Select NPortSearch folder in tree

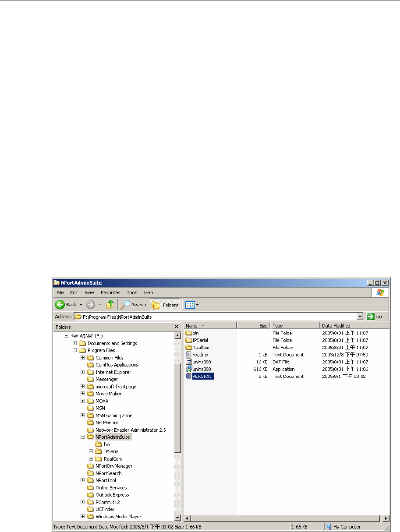(x=104, y=473)
